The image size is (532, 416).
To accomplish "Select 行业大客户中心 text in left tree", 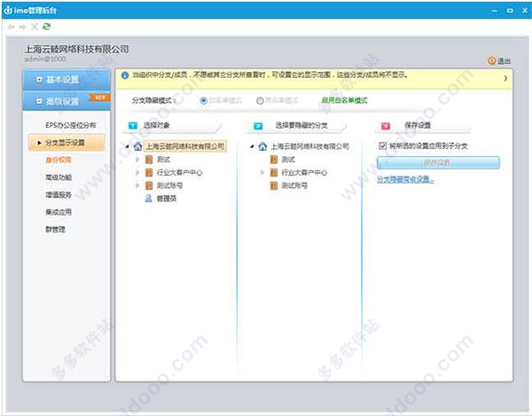I will tap(179, 173).
